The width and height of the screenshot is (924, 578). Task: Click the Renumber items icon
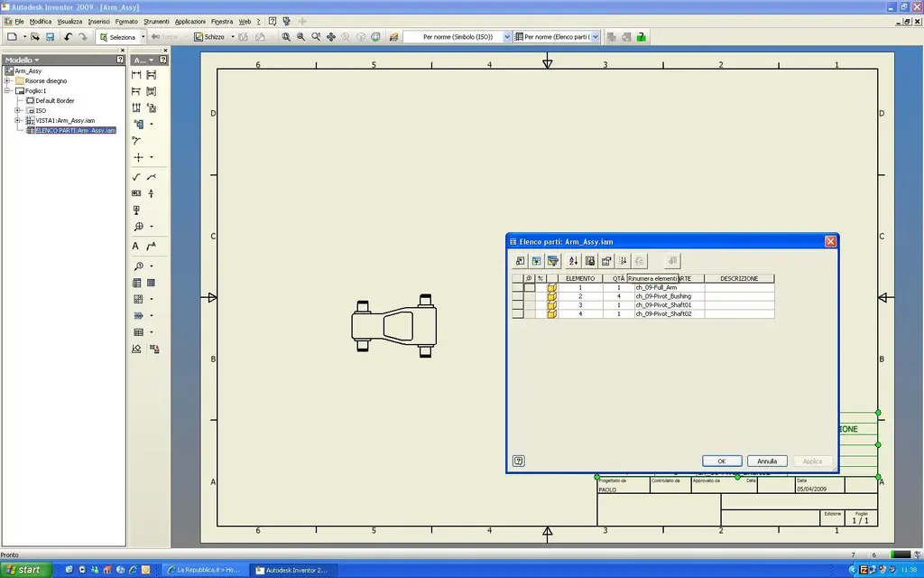coord(623,261)
